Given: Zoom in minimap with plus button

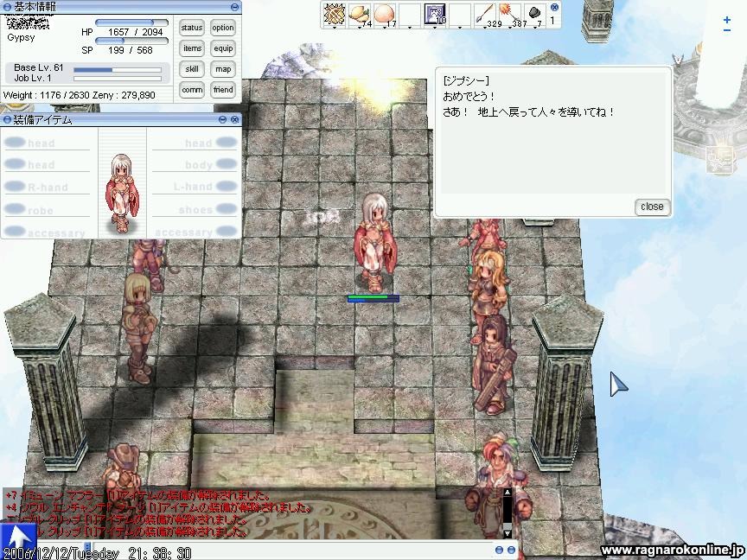Looking at the screenshot, I should click(727, 20).
